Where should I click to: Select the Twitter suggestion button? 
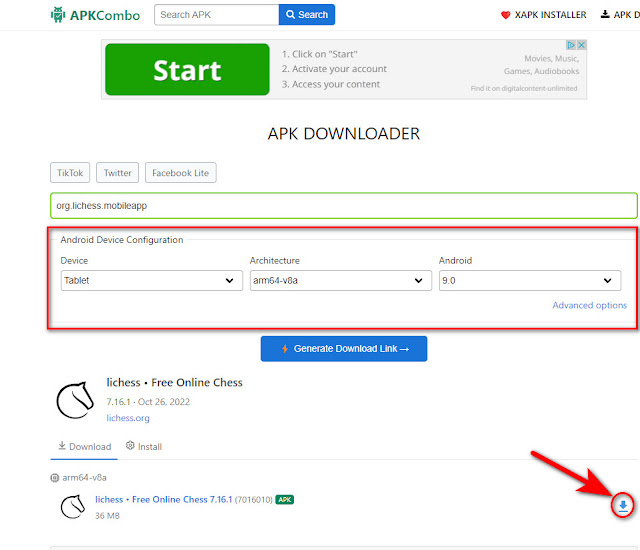tap(118, 173)
